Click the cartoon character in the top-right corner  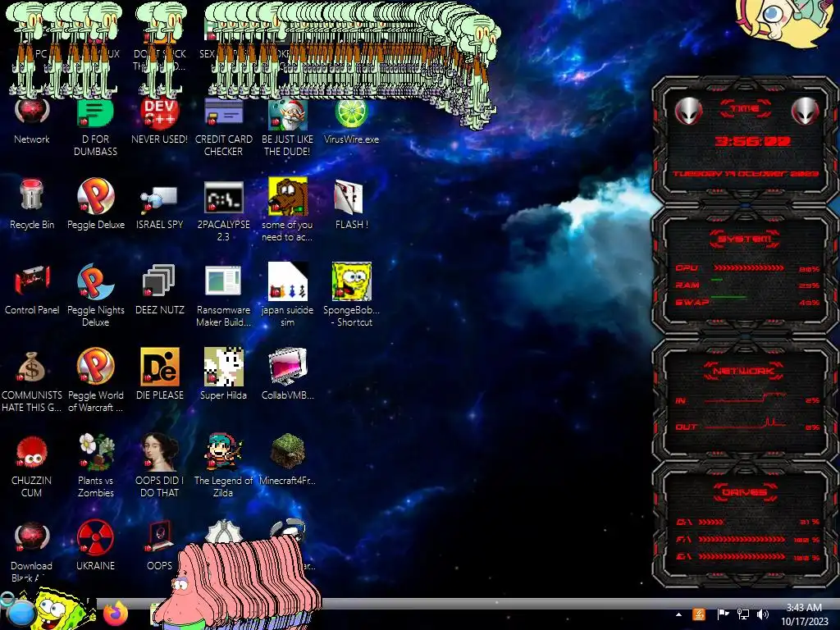point(783,21)
